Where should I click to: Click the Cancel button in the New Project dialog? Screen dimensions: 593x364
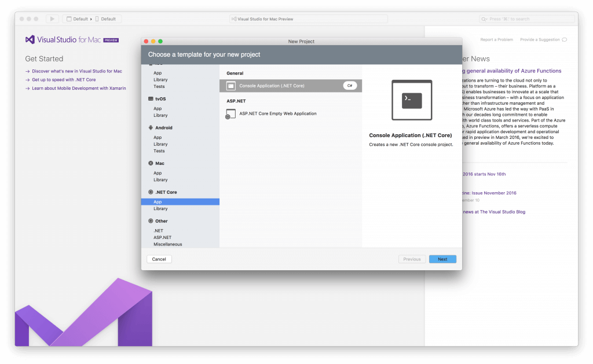[x=159, y=259]
